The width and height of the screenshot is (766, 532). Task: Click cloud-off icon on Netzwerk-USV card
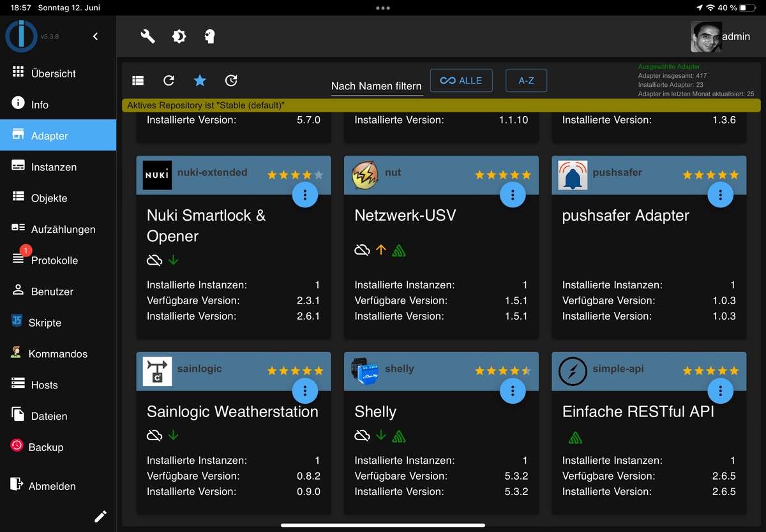pos(362,250)
